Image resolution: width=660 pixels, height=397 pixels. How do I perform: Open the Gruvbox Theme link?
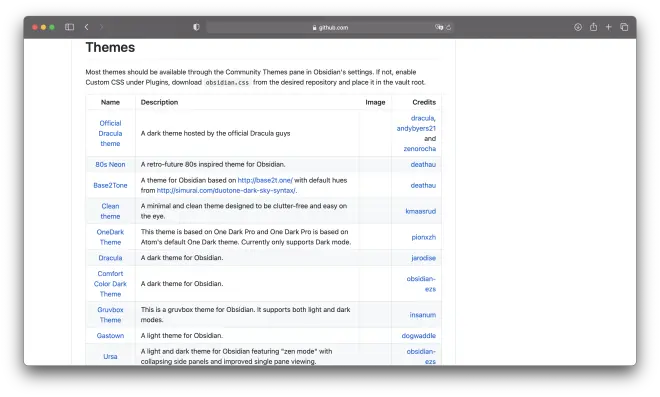point(110,315)
